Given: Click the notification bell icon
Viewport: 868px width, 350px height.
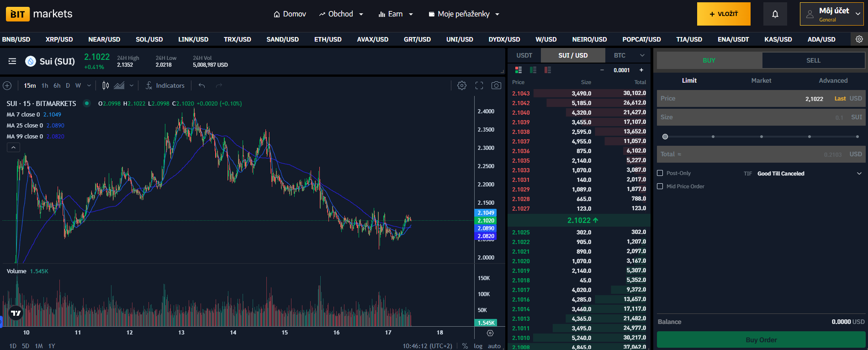Looking at the screenshot, I should [775, 14].
